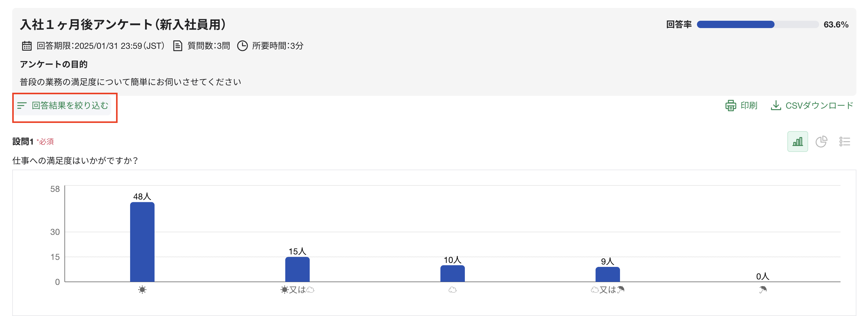Click the CSVダウンロード text link
The height and width of the screenshot is (316, 868).
pyautogui.click(x=819, y=106)
